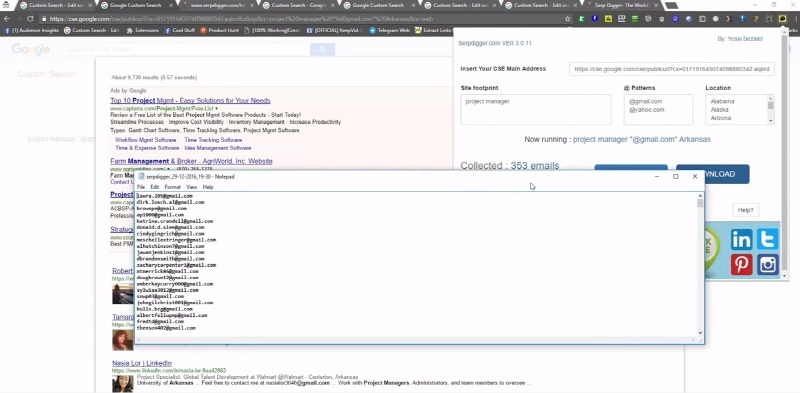800x393 pixels.
Task: Open Notepad Edit menu
Action: click(155, 187)
